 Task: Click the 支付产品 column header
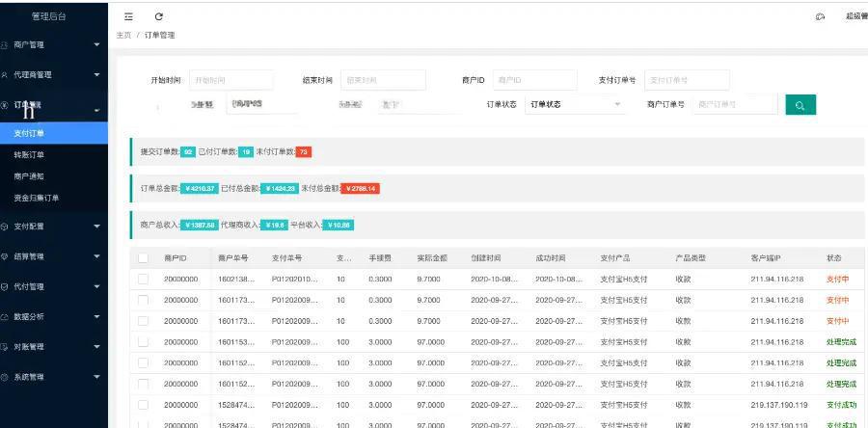pos(615,258)
